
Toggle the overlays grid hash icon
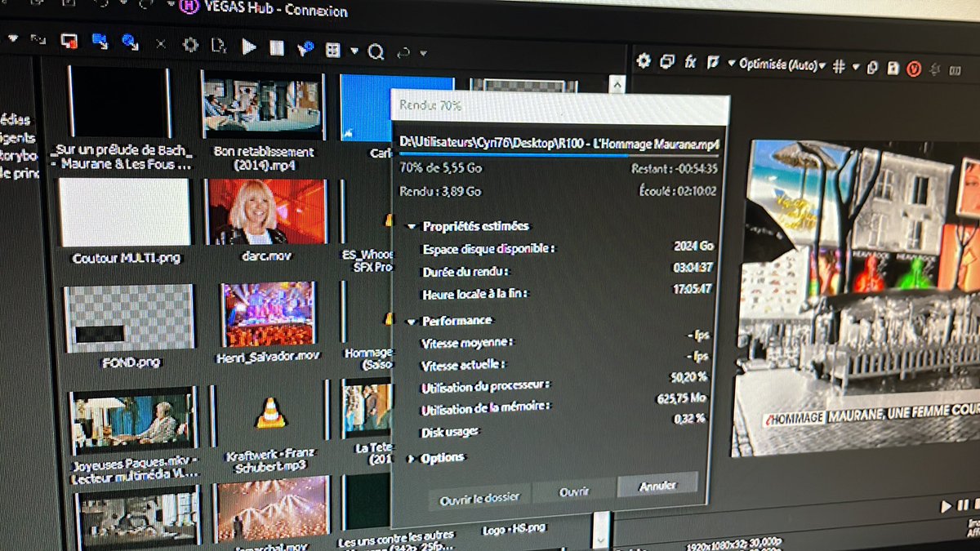(x=839, y=66)
